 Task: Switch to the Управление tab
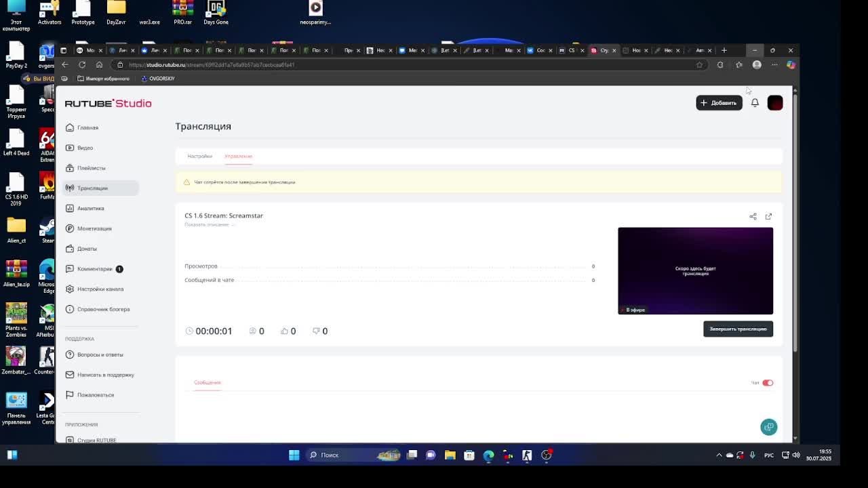[x=238, y=156]
